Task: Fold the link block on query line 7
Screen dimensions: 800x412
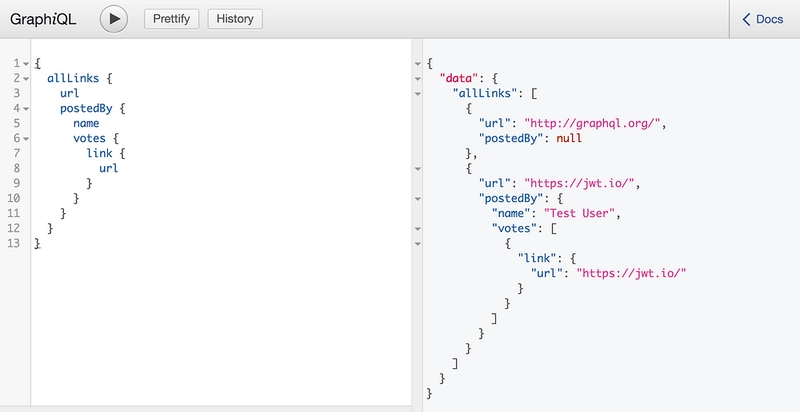Action: click(26, 153)
